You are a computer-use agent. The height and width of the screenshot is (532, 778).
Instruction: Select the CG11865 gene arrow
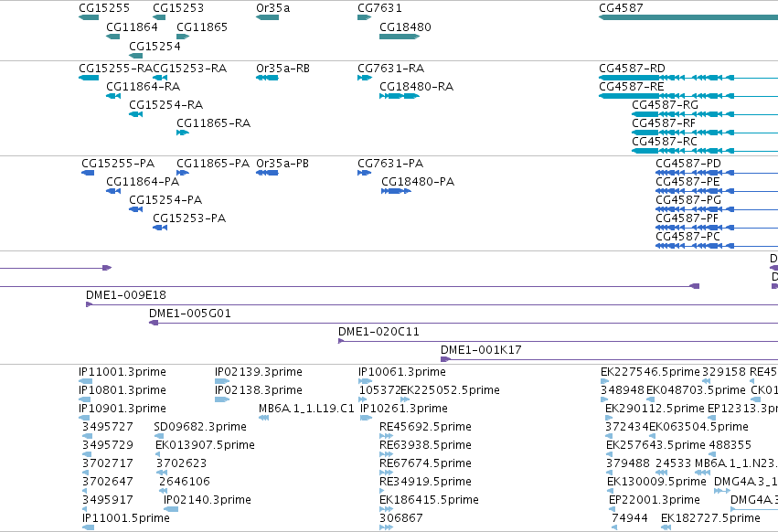tap(183, 37)
